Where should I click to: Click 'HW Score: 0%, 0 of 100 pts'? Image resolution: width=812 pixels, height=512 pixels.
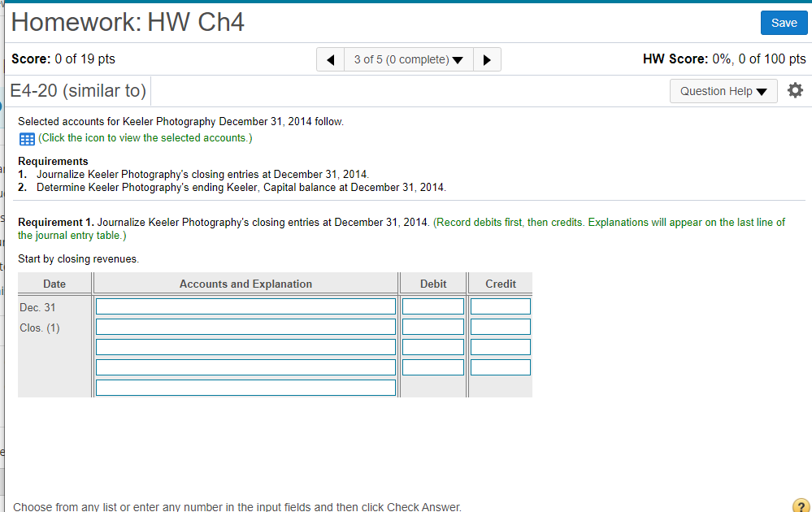pyautogui.click(x=724, y=59)
